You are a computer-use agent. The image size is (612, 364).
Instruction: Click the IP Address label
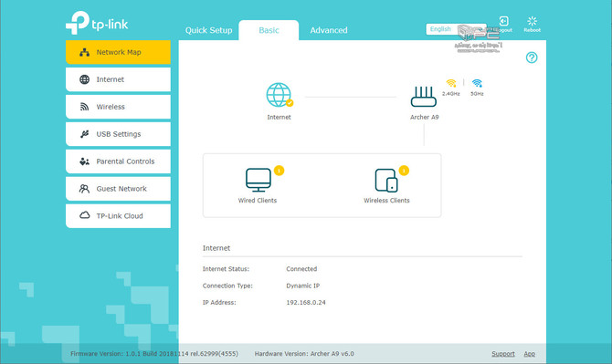pos(219,303)
